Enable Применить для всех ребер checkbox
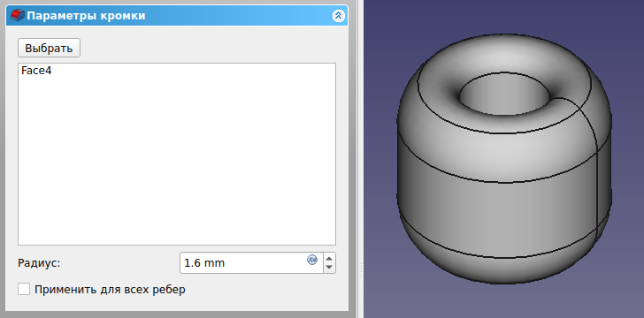 click(x=24, y=289)
